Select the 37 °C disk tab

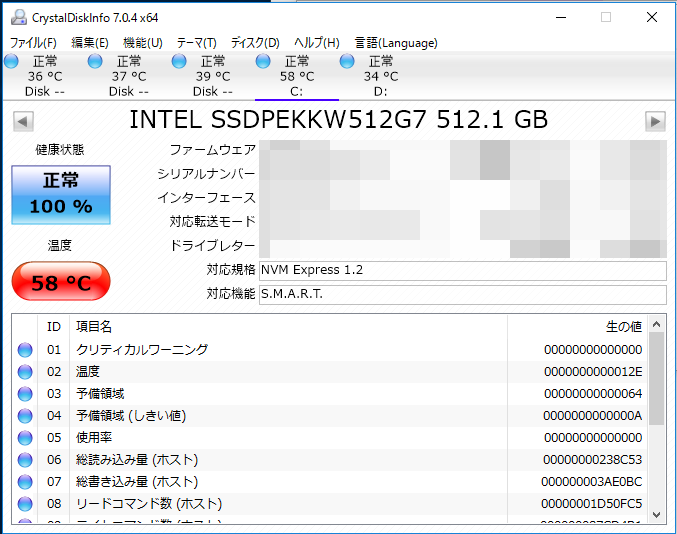pos(129,76)
